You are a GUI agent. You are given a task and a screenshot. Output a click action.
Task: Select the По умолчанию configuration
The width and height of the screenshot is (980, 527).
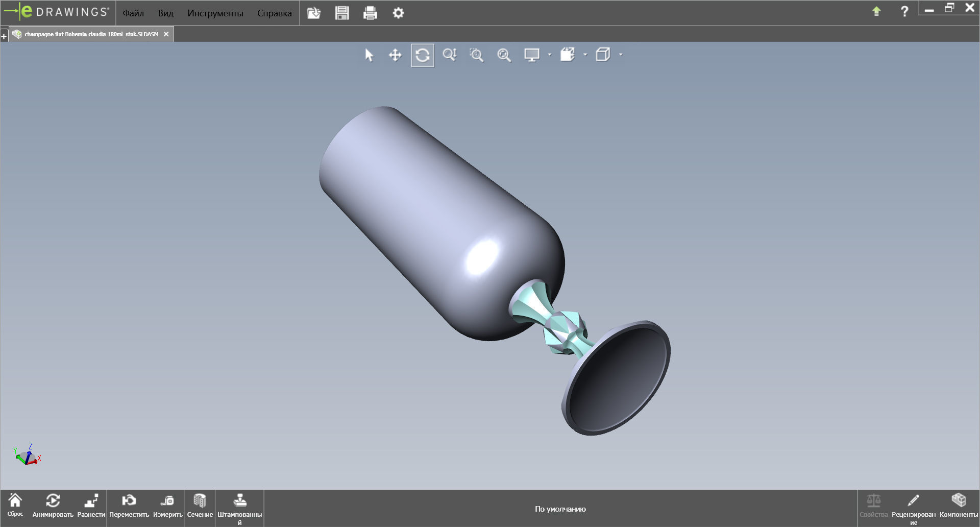560,509
